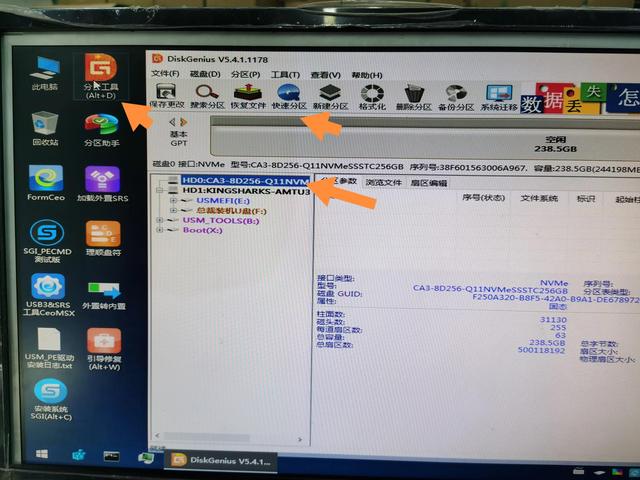Click DiskGenius V5.4.1 taskbar button
Image resolution: width=640 pixels, height=480 pixels.
[221, 461]
